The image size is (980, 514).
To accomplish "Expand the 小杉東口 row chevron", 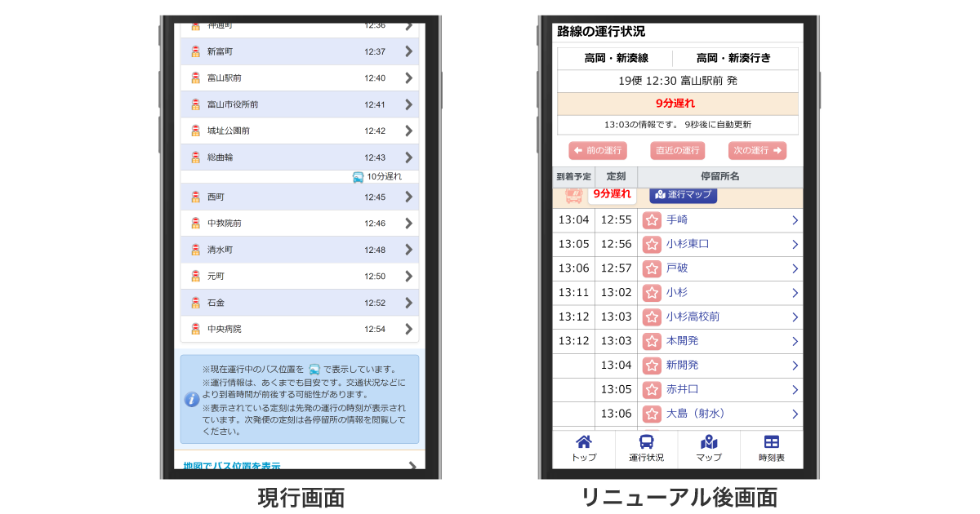I will [795, 244].
